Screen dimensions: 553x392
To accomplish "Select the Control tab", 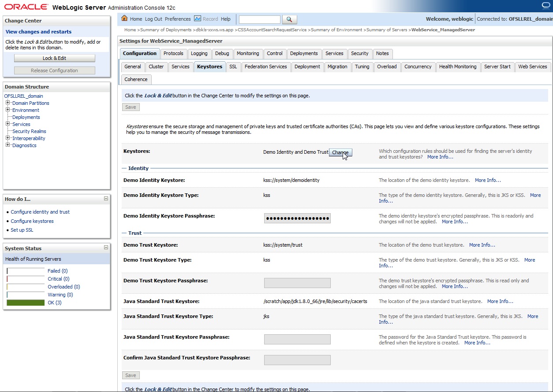I will 275,53.
